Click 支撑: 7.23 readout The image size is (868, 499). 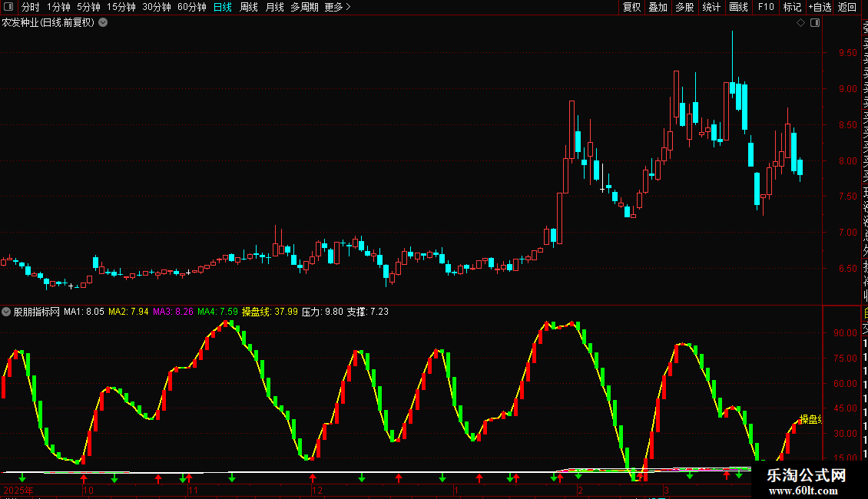pyautogui.click(x=368, y=312)
